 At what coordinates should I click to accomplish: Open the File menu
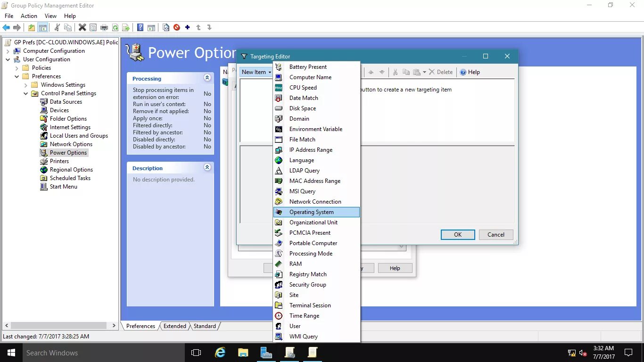[x=9, y=16]
